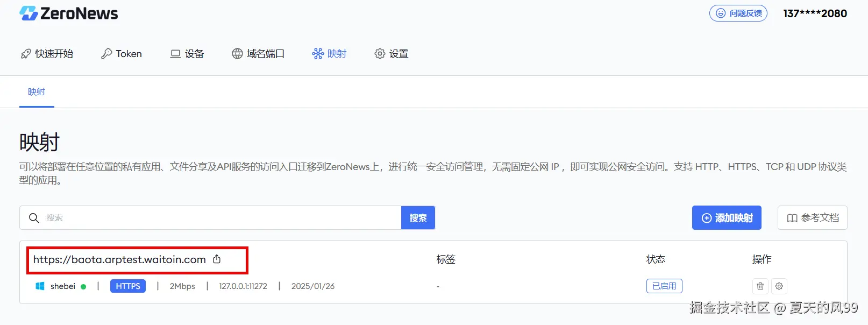Click the shebei device name

pos(63,286)
